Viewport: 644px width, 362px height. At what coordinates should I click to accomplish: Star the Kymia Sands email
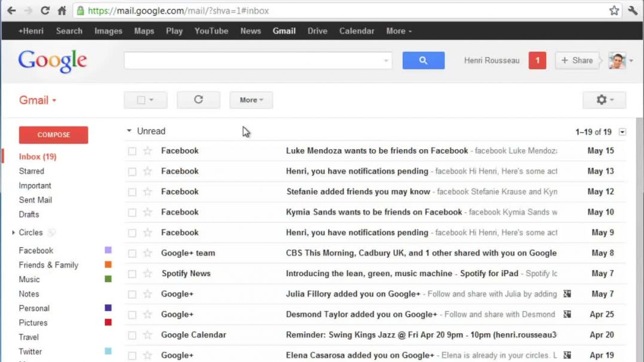coord(147,212)
